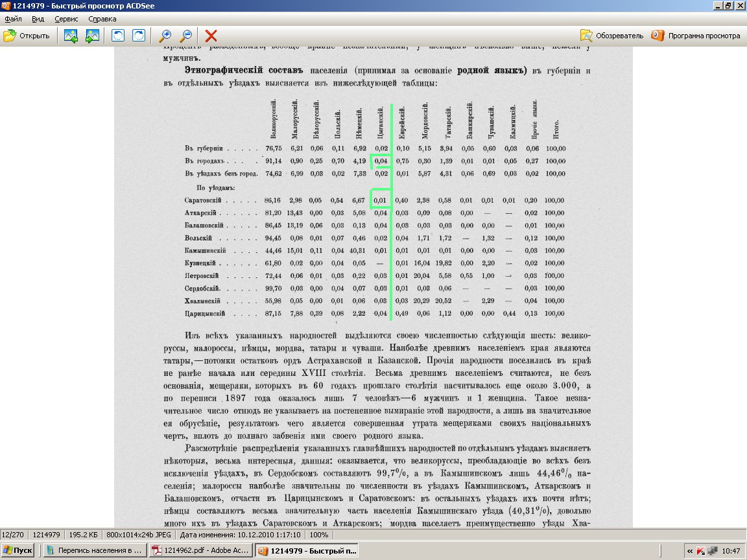
Task: Click the Балашовскій row label in the table
Action: tap(204, 226)
